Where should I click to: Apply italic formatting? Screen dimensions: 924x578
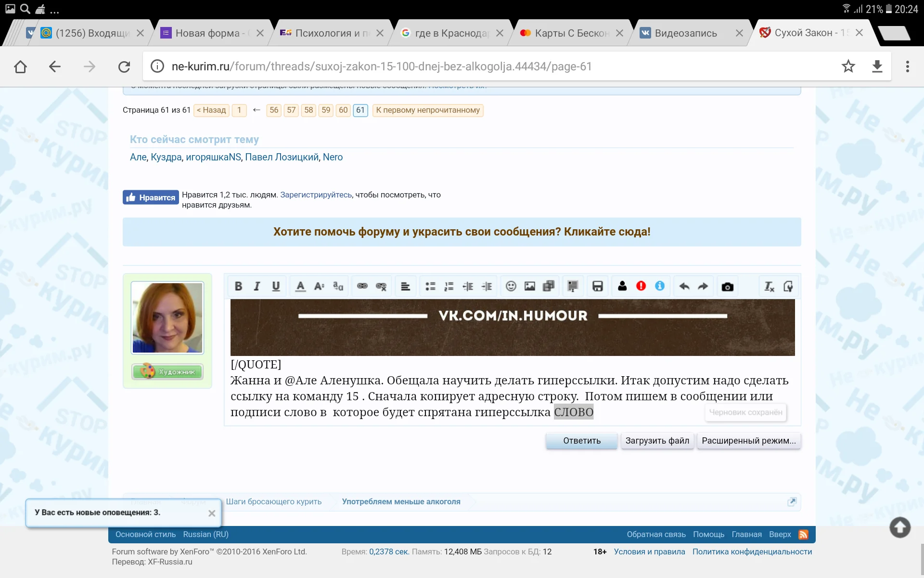(x=257, y=286)
